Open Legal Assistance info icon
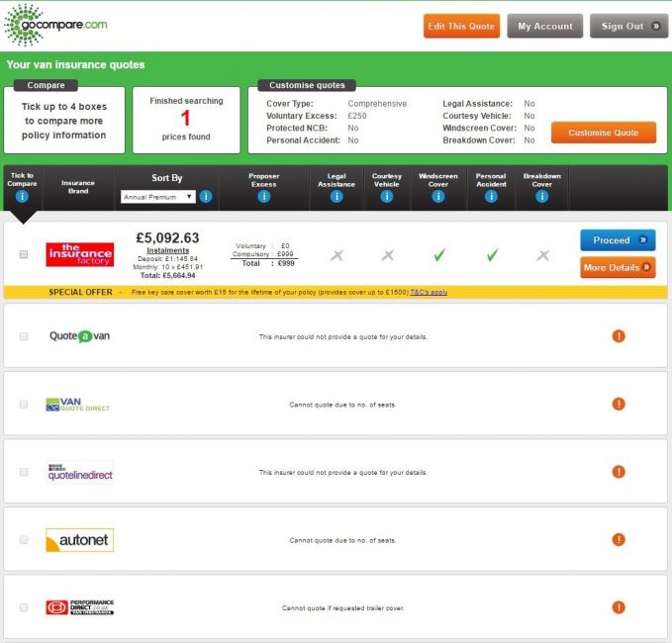Viewport: 672px width, 643px height. click(336, 197)
